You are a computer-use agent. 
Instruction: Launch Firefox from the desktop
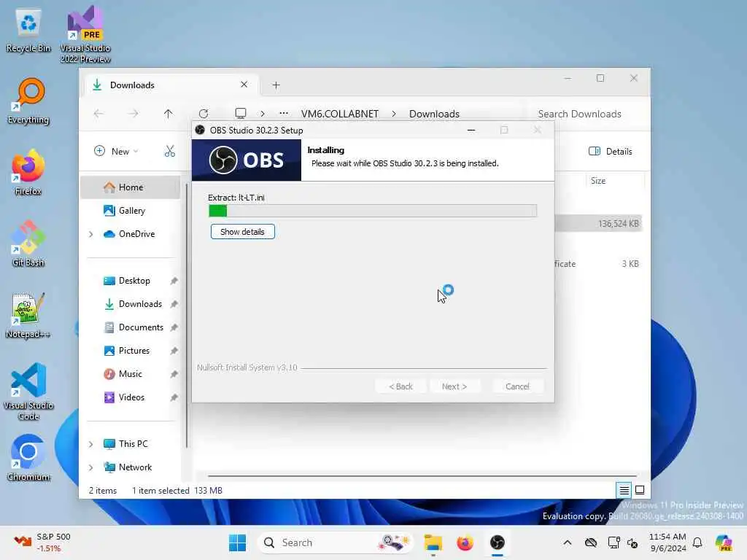point(28,172)
